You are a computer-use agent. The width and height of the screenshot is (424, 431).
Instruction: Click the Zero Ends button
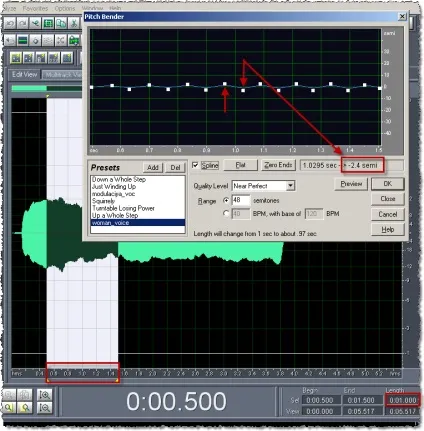(x=278, y=165)
